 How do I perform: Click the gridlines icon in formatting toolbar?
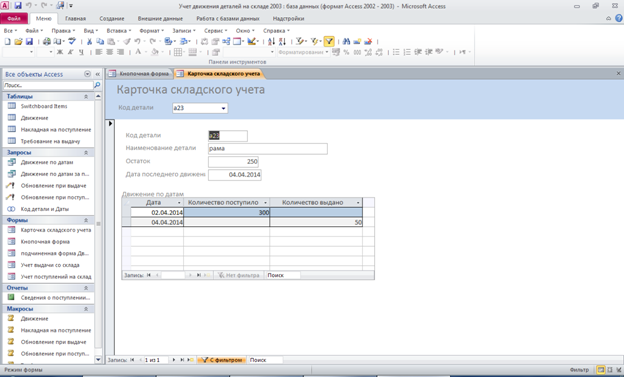[178, 52]
